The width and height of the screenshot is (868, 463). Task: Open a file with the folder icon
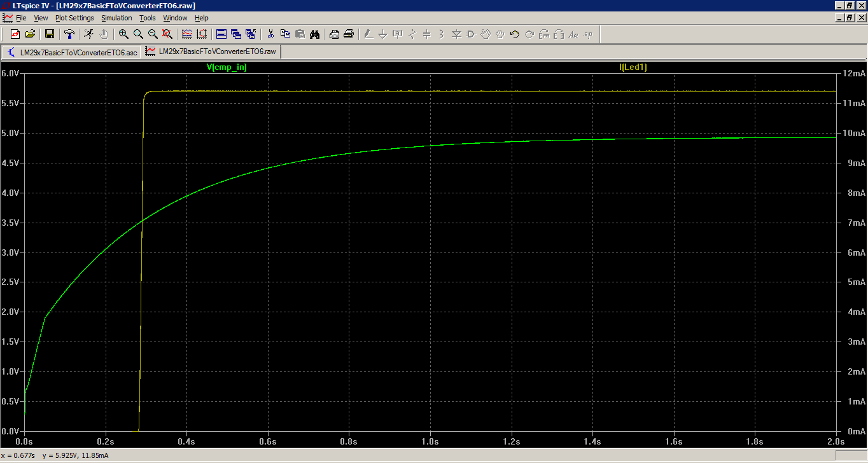tap(30, 34)
